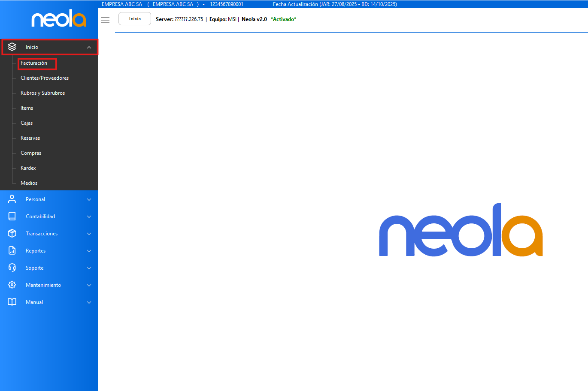Expand the Mantenimiento menu chevron
This screenshot has height=391, width=588.
tap(89, 285)
